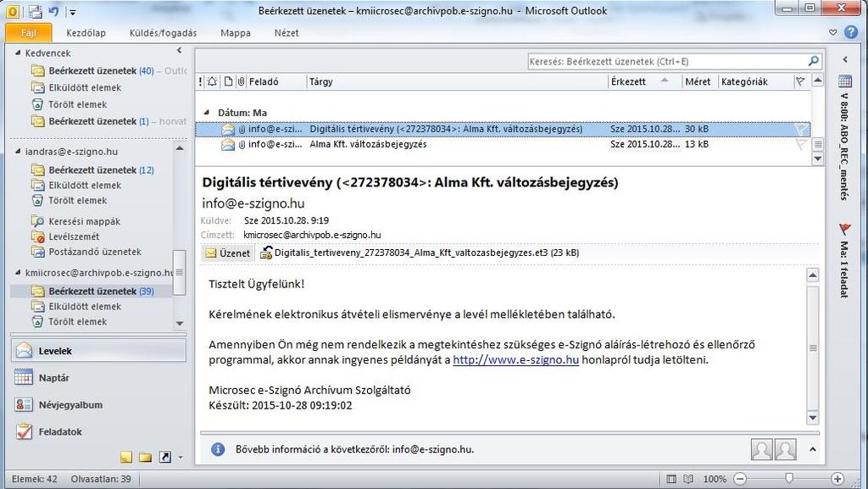Click the first contact photo placeholder

coord(762,449)
